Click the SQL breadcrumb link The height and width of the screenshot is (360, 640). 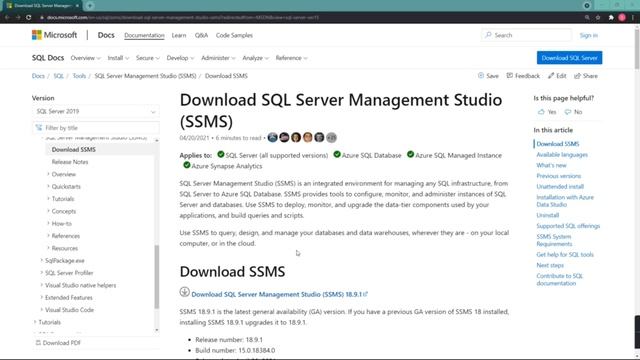pos(59,76)
